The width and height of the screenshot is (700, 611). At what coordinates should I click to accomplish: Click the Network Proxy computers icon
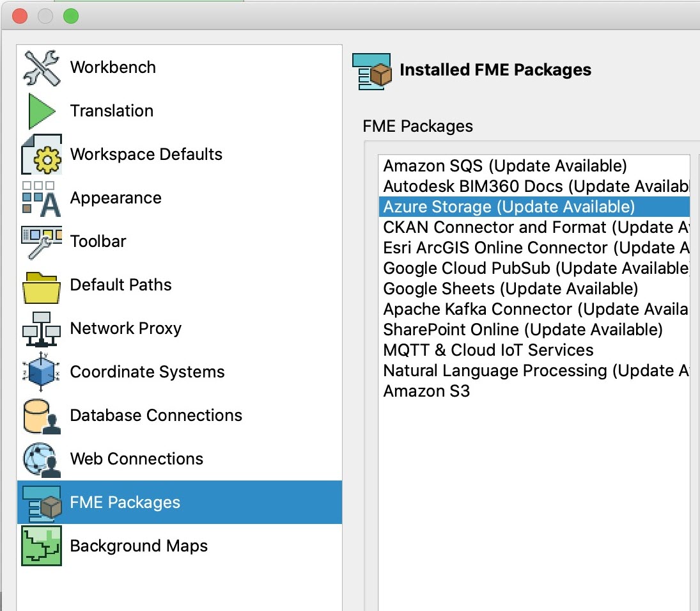[x=42, y=329]
